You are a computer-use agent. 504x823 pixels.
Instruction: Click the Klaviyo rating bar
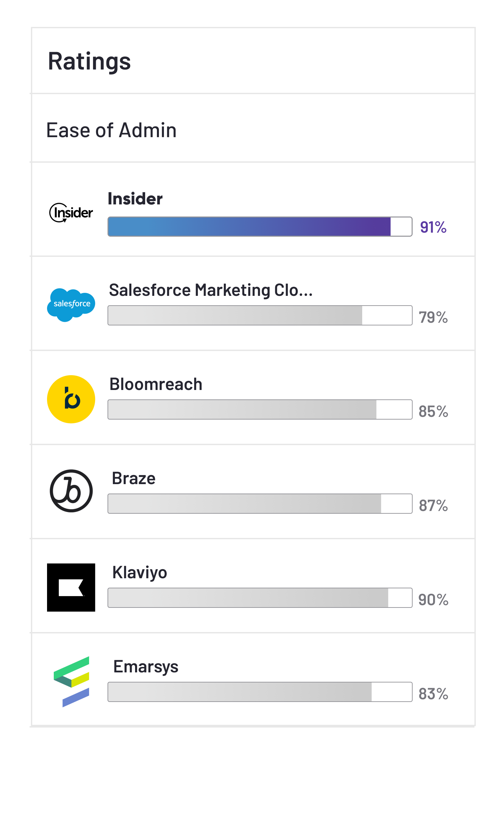tap(260, 598)
